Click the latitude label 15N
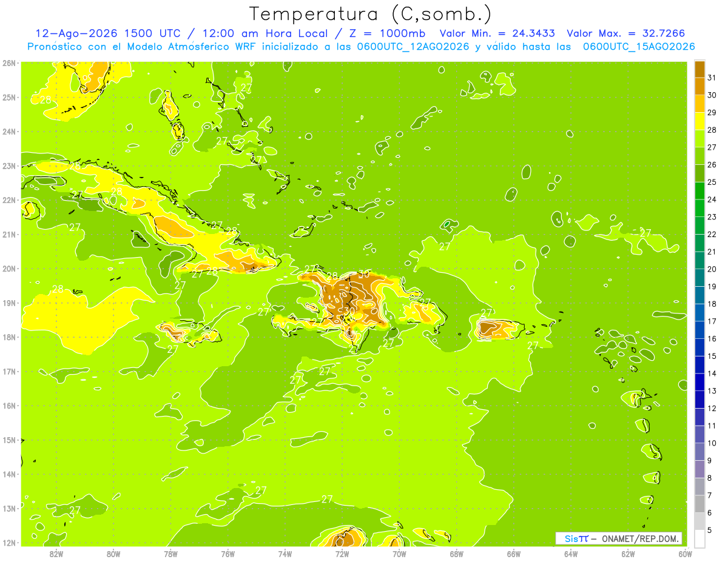728x562 pixels. [x=9, y=440]
